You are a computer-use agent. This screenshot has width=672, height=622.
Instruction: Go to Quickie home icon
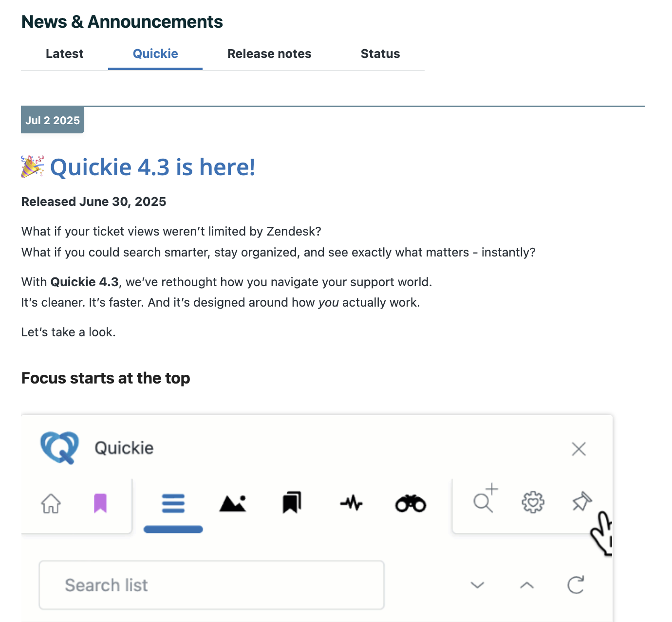[51, 503]
